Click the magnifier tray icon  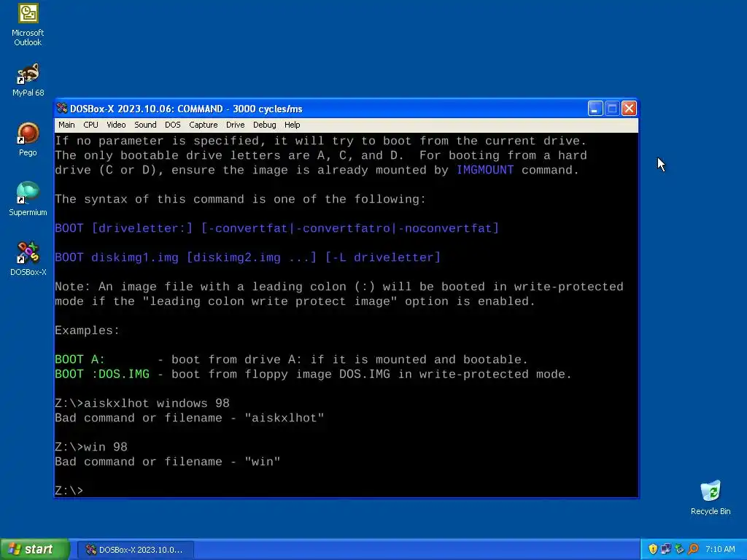click(x=693, y=549)
